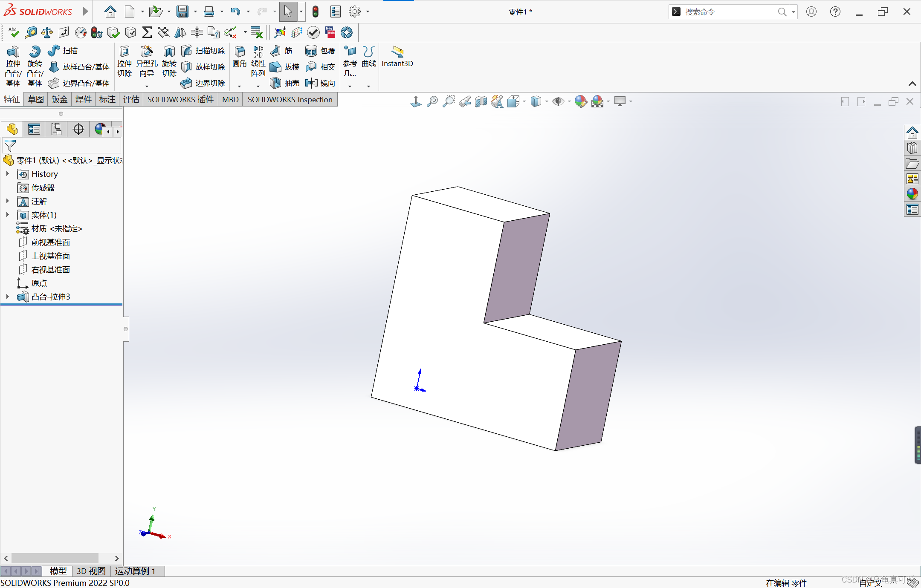Switch to the MBD tab
Viewport: 921px width, 588px height.
click(x=230, y=99)
